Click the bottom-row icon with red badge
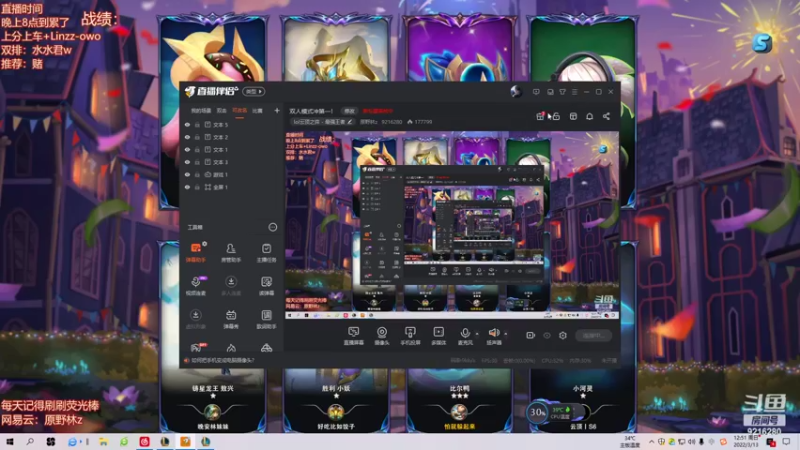The image size is (800, 450). pyautogui.click(x=196, y=348)
